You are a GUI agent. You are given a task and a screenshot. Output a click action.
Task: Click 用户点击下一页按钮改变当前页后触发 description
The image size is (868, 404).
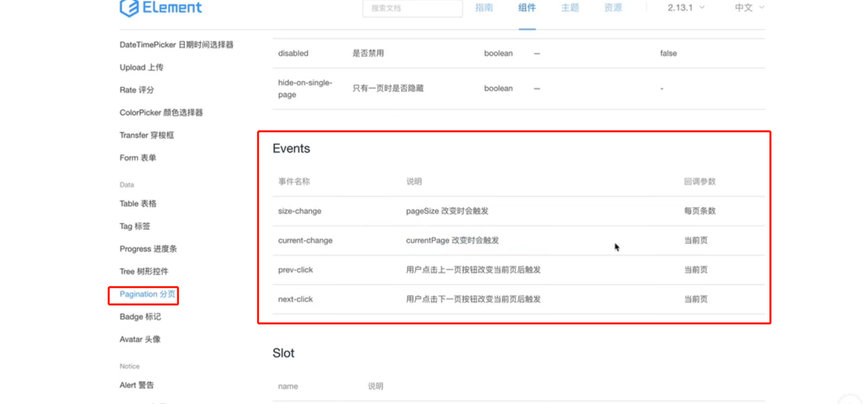pos(473,299)
